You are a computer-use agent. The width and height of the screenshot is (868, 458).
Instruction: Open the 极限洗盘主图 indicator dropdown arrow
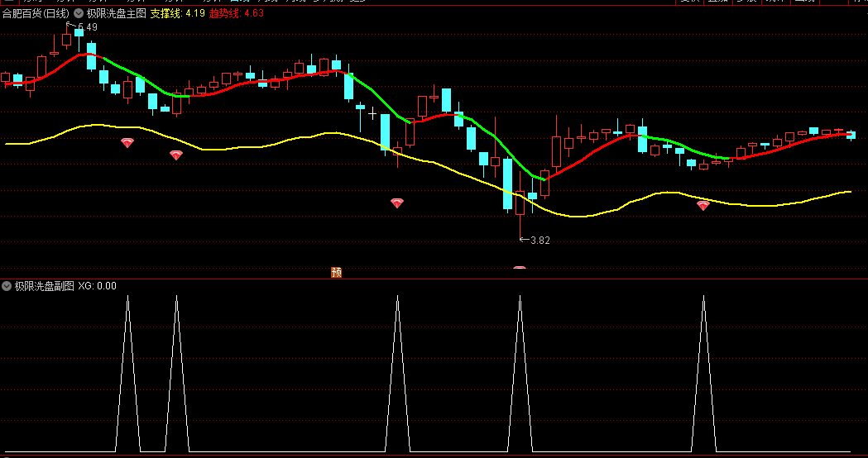click(79, 13)
